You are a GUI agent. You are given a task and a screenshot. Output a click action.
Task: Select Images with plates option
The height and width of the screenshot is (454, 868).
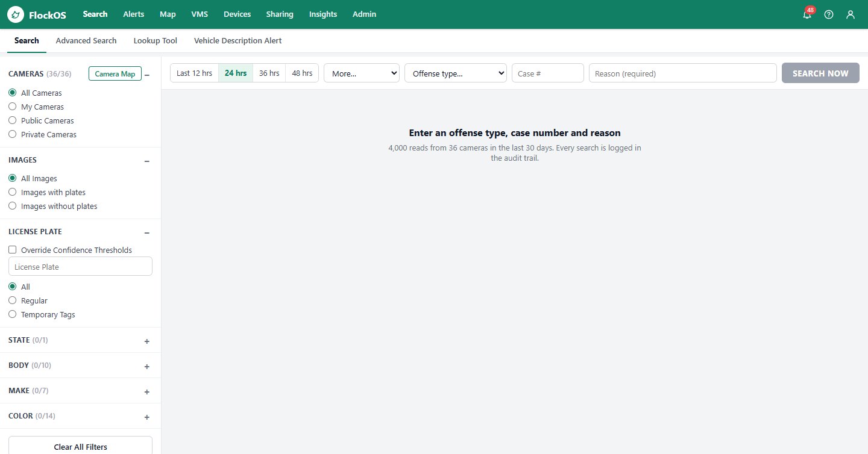[12, 192]
